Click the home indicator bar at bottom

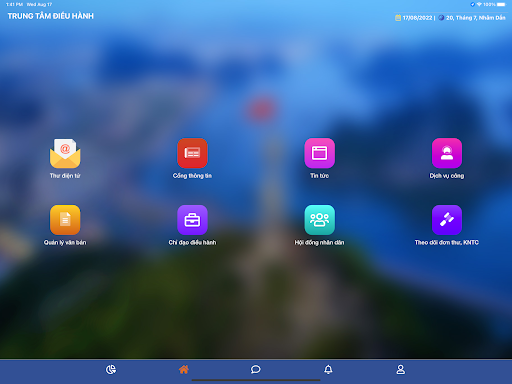click(256, 380)
